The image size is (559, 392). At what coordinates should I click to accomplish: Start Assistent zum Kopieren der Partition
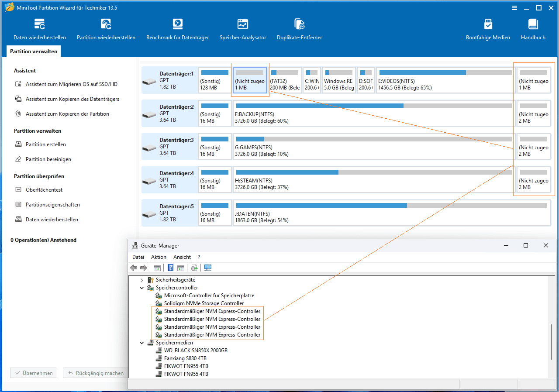click(62, 114)
